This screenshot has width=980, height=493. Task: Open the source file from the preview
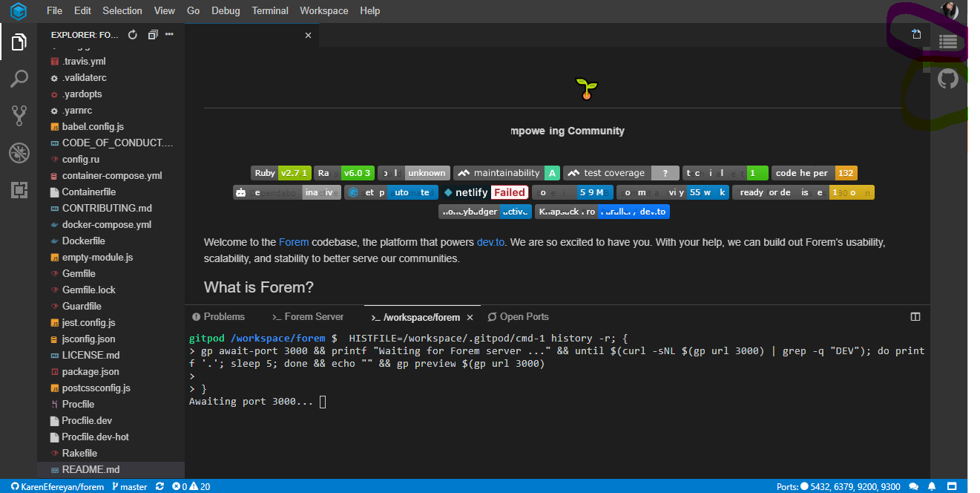[916, 34]
